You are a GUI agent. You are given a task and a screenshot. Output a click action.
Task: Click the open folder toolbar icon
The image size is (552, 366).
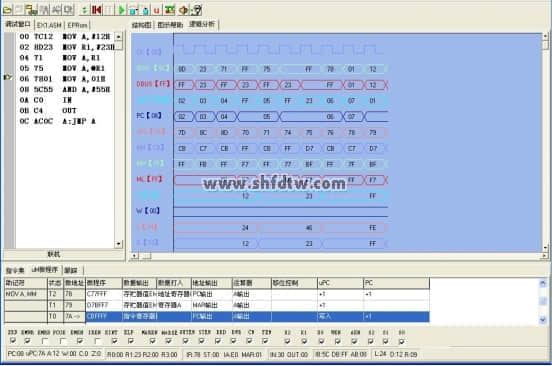pos(7,10)
